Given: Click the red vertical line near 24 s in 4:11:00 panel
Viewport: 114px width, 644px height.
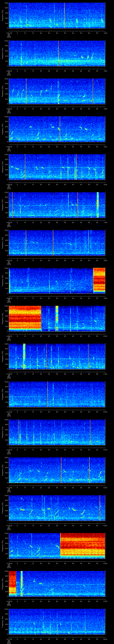Looking at the screenshot, I should (48, 394).
